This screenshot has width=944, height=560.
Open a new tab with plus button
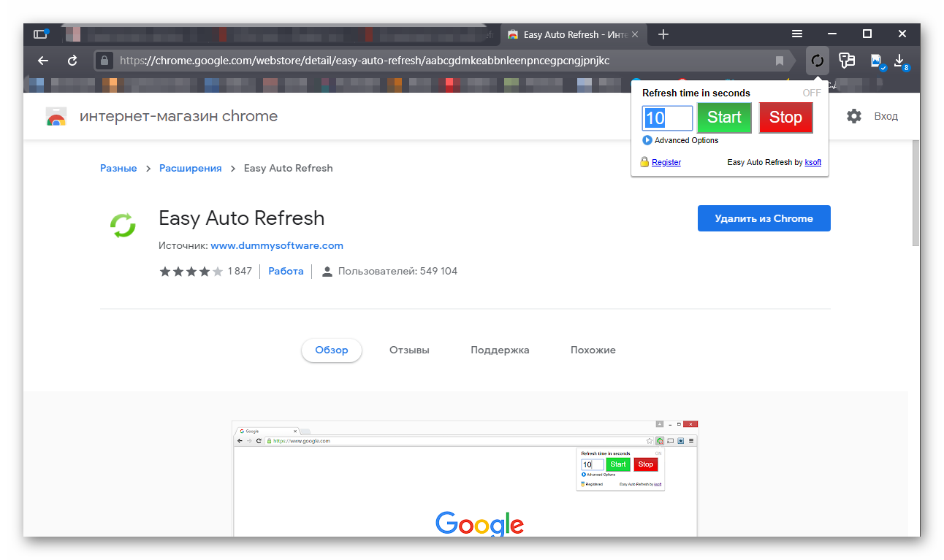point(663,34)
